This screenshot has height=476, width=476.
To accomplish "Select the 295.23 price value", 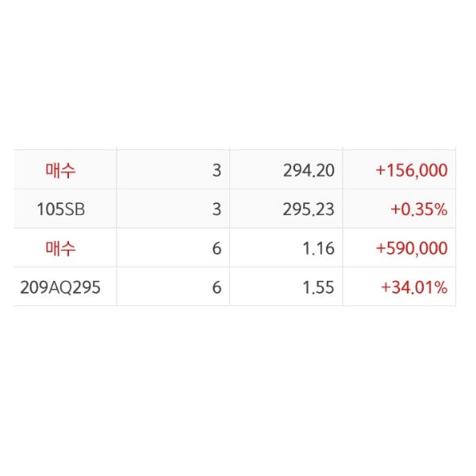I will (309, 209).
